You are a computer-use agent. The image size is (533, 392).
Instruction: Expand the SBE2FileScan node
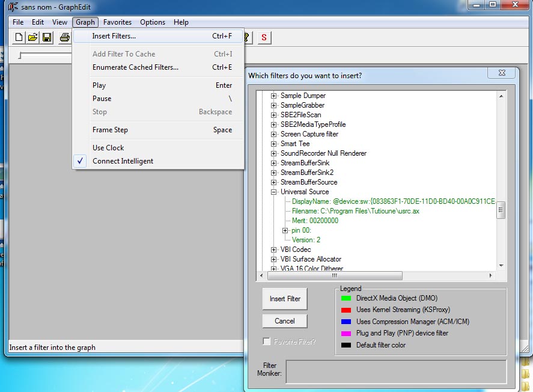pyautogui.click(x=273, y=115)
